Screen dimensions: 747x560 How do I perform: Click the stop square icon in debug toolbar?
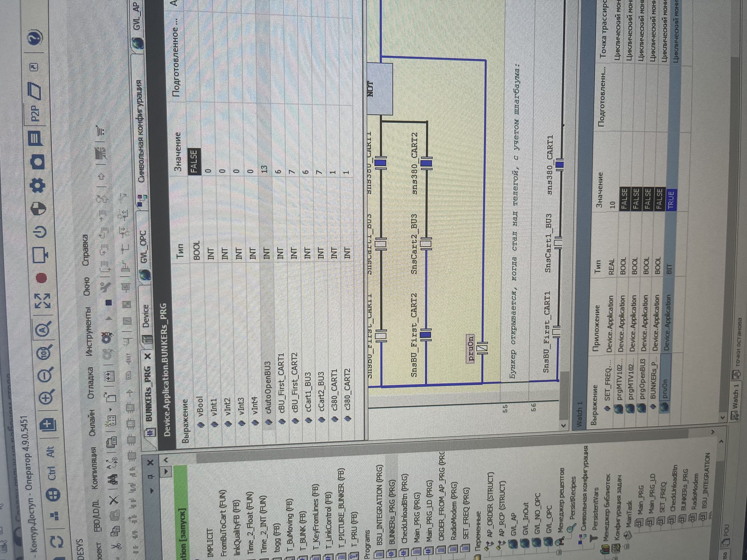tap(109, 303)
